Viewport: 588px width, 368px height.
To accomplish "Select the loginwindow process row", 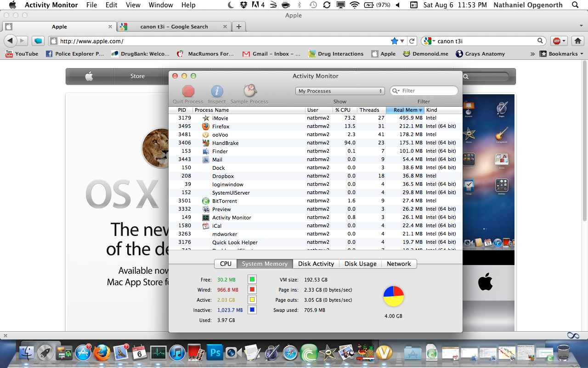I will pos(316,184).
